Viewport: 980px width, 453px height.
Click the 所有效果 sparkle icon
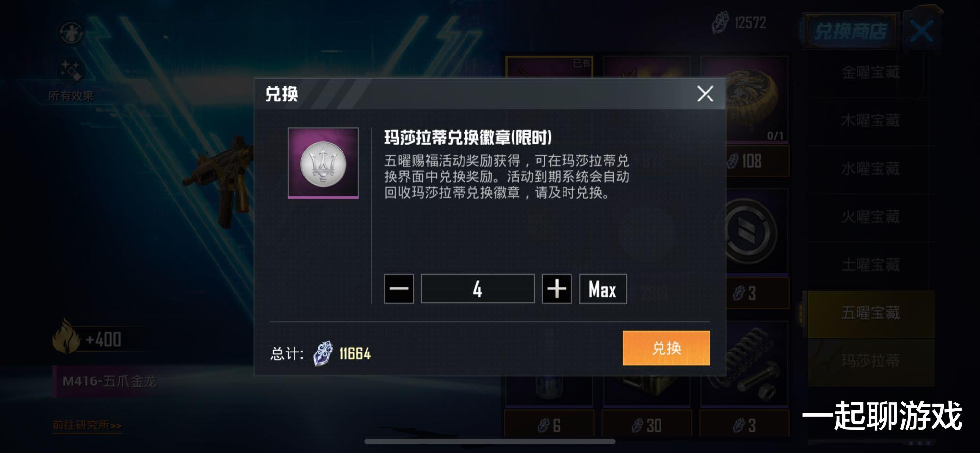pyautogui.click(x=72, y=71)
